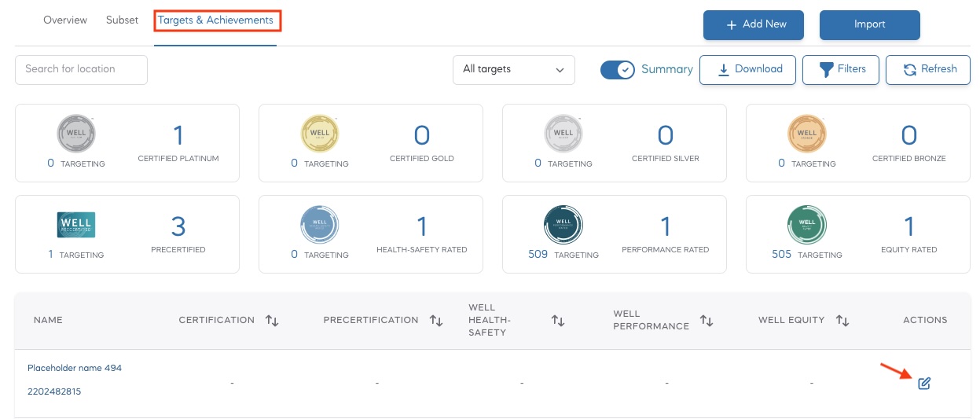Click the Equity Rated count 1
The height and width of the screenshot is (419, 980).
pos(909,227)
